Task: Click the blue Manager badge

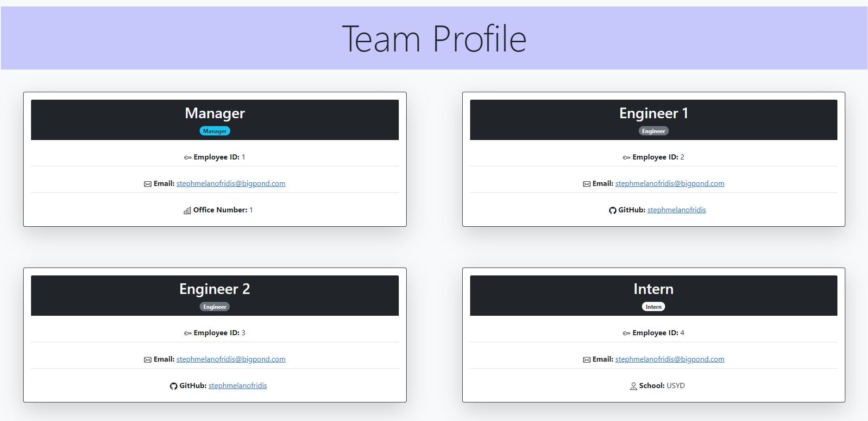Action: point(214,131)
